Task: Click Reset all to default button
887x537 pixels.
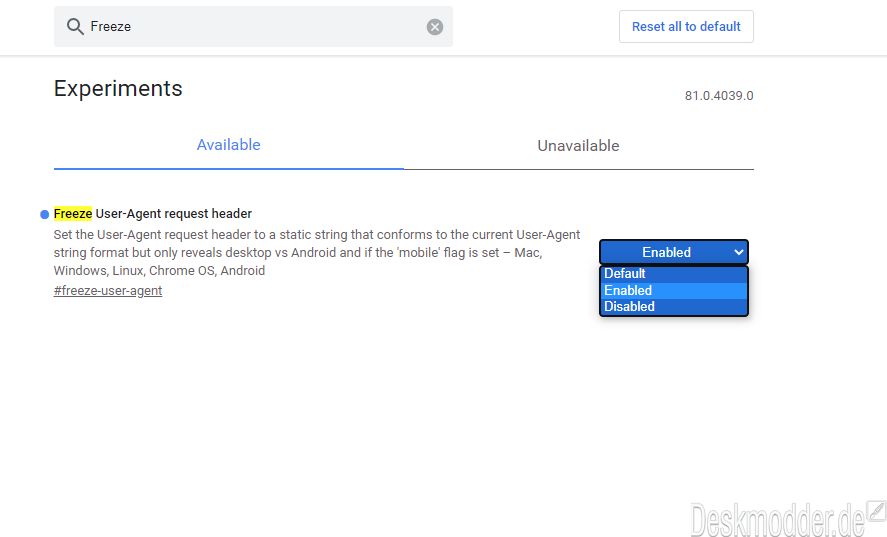Action: 686,27
